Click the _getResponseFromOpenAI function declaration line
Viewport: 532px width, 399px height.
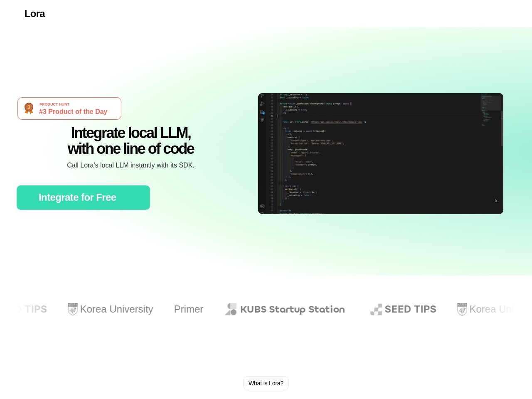point(315,103)
